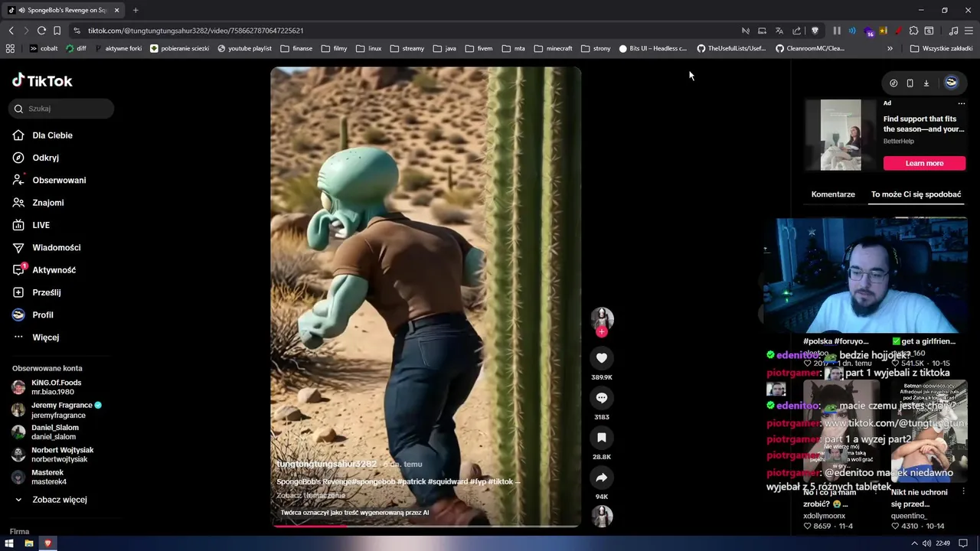Seek using the video progress bar
The image size is (980, 551).
(x=426, y=526)
